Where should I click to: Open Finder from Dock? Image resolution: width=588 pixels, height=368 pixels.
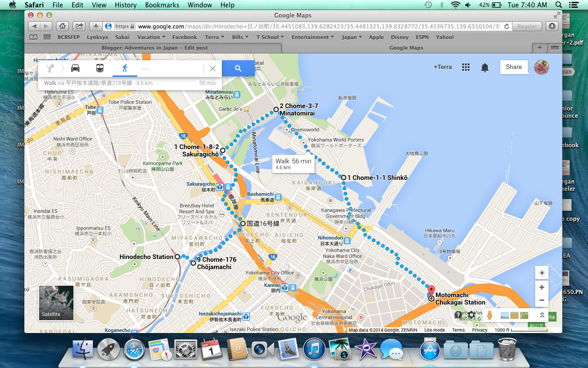(83, 349)
